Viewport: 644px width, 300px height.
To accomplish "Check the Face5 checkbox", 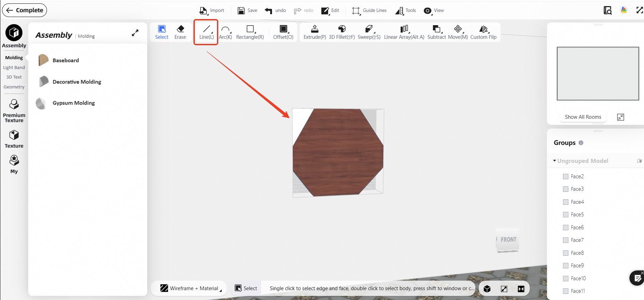I will 566,215.
